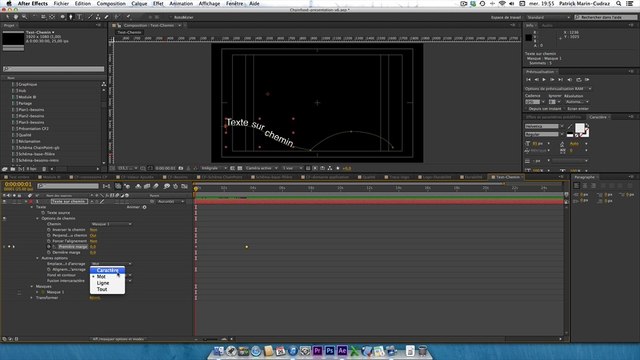Open Photoshop from the dock
The width and height of the screenshot is (640, 360).
(x=330, y=351)
